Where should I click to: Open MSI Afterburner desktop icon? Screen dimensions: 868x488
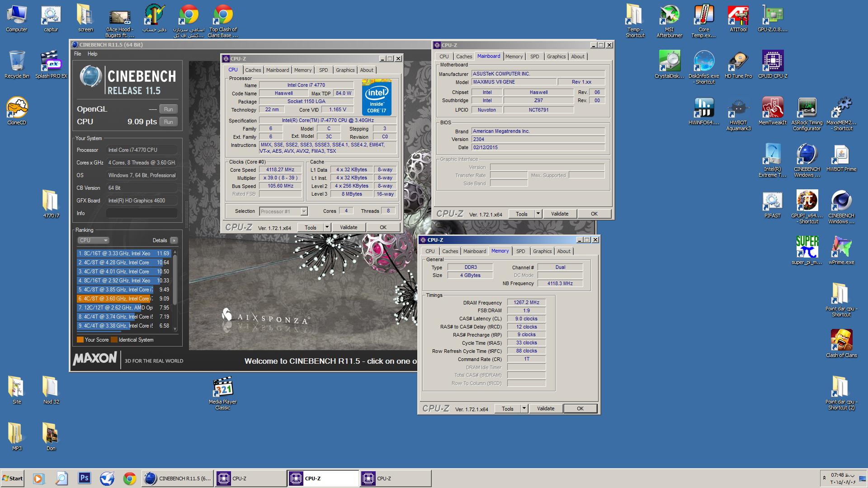669,20
